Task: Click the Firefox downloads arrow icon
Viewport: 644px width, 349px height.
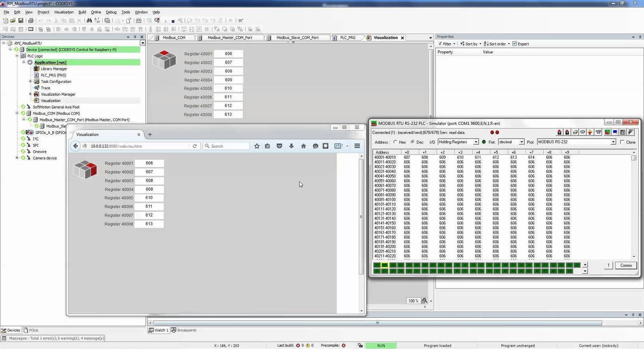Action: pos(291,146)
